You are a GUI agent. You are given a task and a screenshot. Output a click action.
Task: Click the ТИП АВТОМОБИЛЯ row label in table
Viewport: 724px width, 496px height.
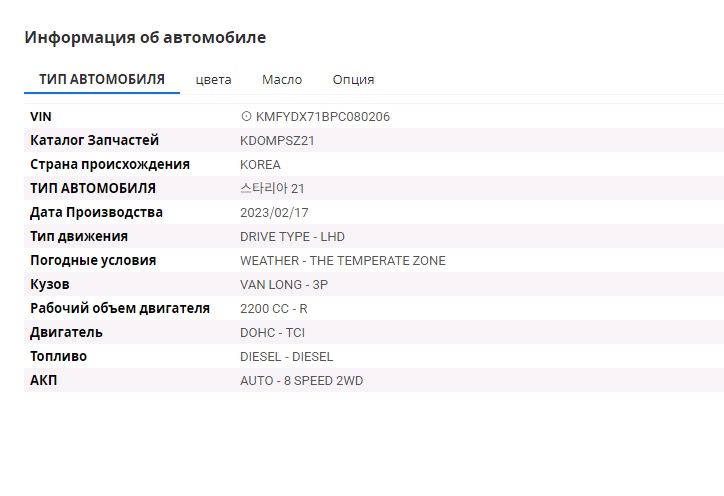click(93, 188)
